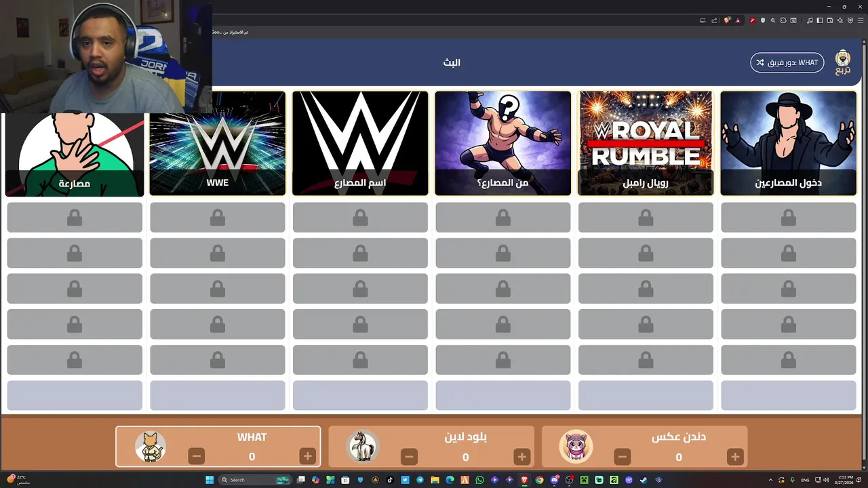The image size is (868, 488).
Task: Subtract a point from دندن عكس team
Action: pos(622,457)
